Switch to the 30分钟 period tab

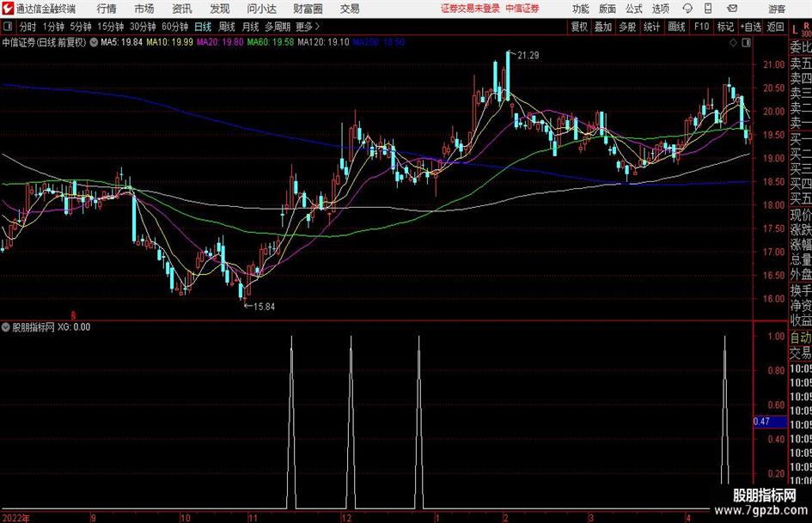tap(143, 27)
